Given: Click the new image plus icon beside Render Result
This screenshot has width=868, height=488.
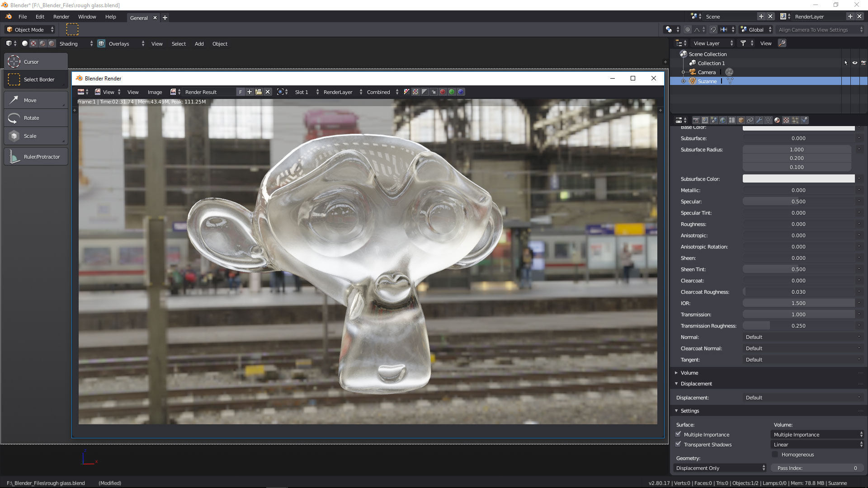Looking at the screenshot, I should click(249, 92).
